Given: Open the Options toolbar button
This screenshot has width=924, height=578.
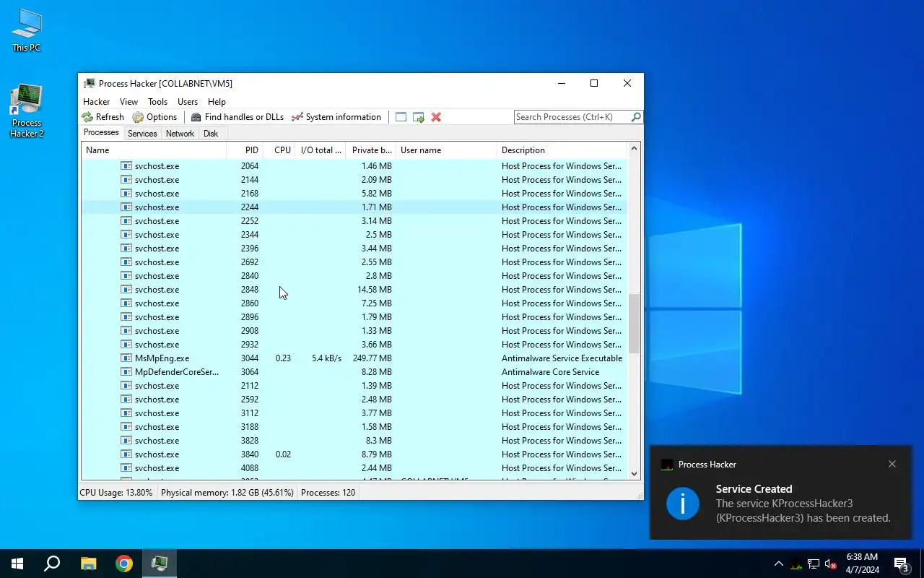Looking at the screenshot, I should coord(154,117).
